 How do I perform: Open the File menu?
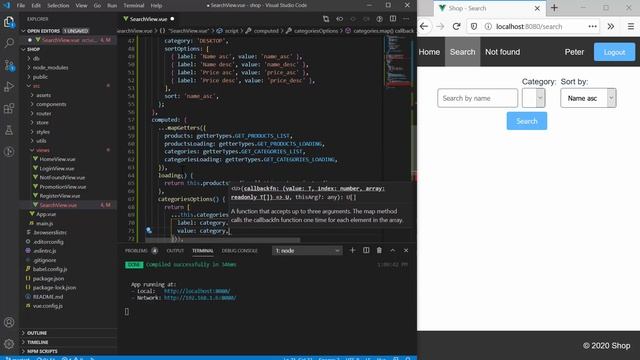[x=21, y=6]
